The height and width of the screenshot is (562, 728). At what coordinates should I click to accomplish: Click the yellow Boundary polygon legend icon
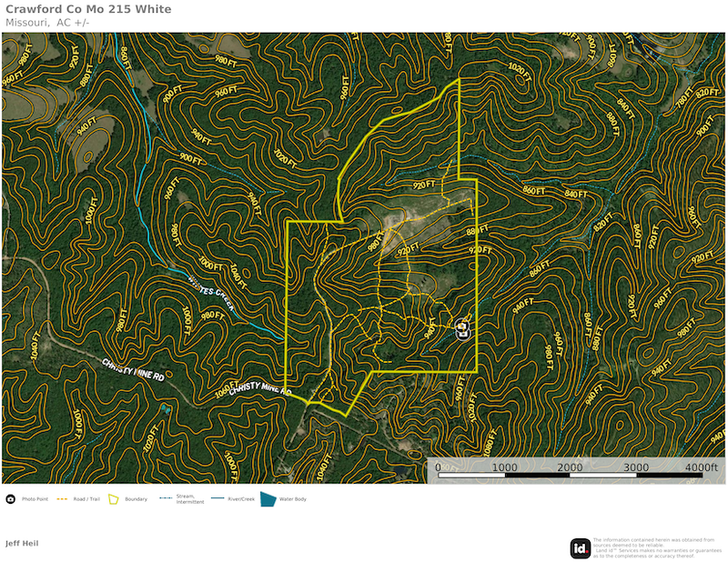114,499
